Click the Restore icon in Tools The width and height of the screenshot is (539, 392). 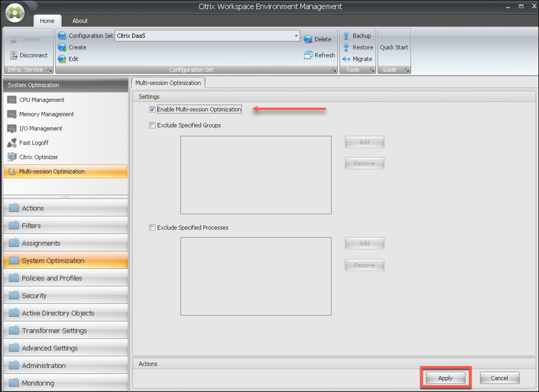pyautogui.click(x=346, y=47)
